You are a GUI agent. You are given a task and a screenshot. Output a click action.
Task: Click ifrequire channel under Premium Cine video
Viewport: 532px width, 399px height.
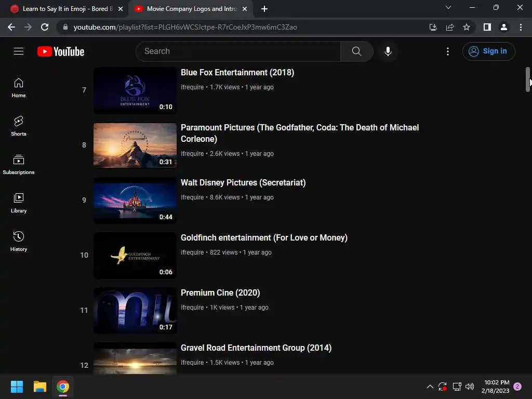coord(192,307)
